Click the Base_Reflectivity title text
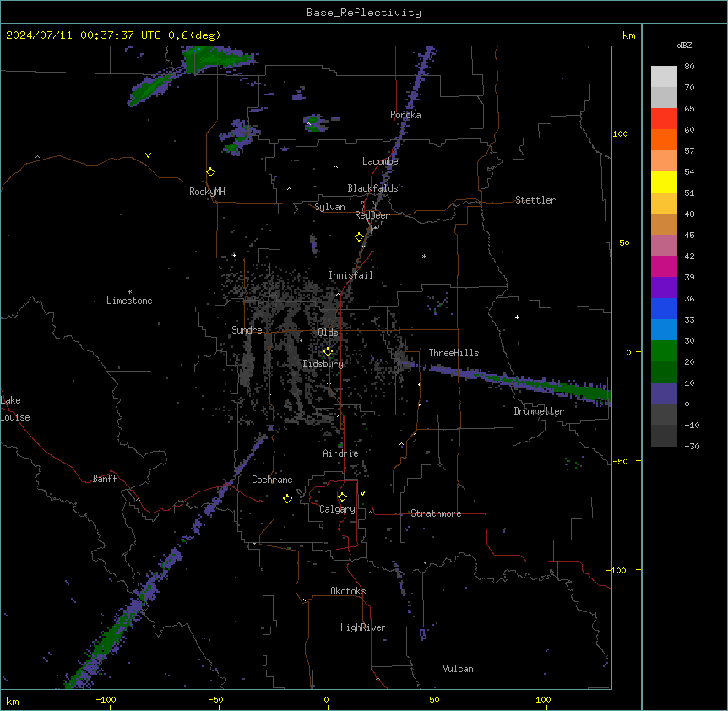The height and width of the screenshot is (711, 728). 364,13
